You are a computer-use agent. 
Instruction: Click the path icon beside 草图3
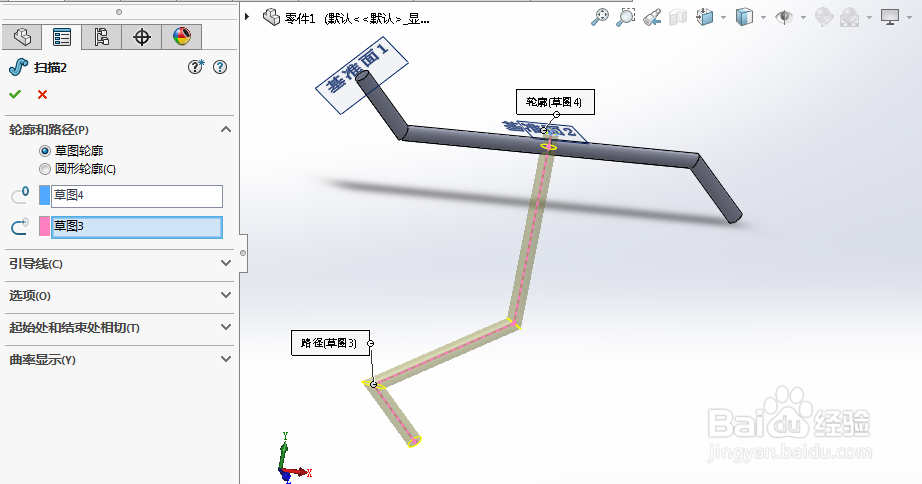20,226
